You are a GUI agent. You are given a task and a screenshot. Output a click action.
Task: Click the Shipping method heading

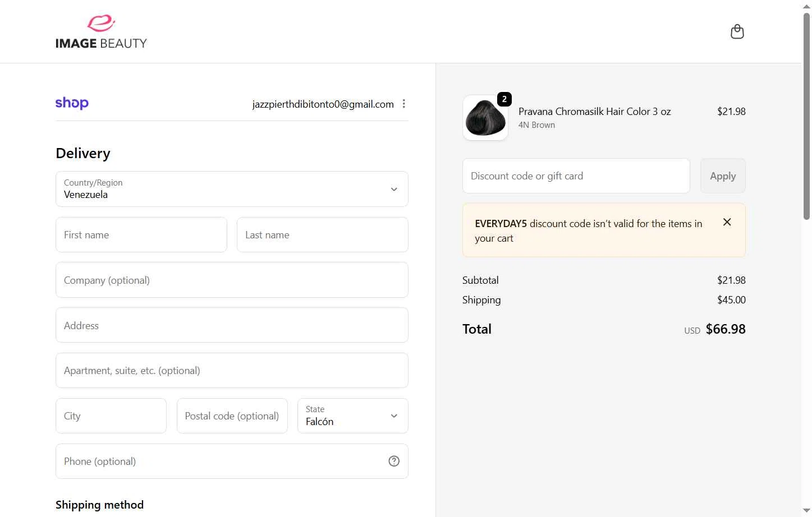click(99, 505)
